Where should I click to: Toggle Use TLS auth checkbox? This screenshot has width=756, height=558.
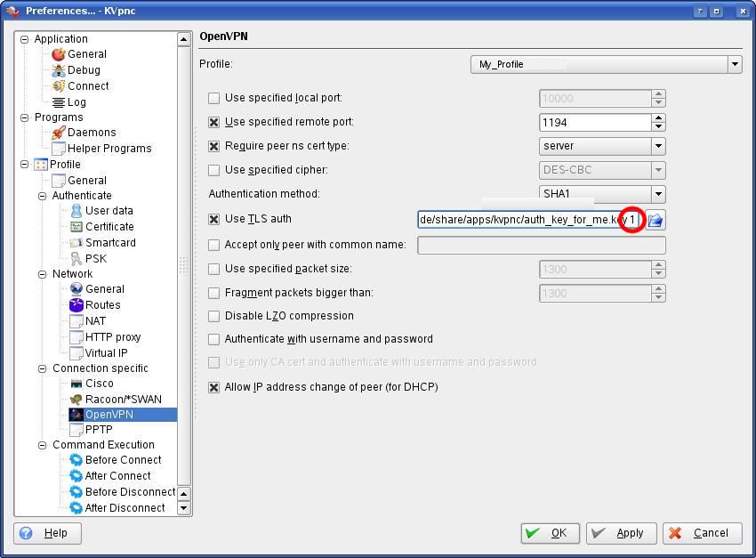coord(213,220)
